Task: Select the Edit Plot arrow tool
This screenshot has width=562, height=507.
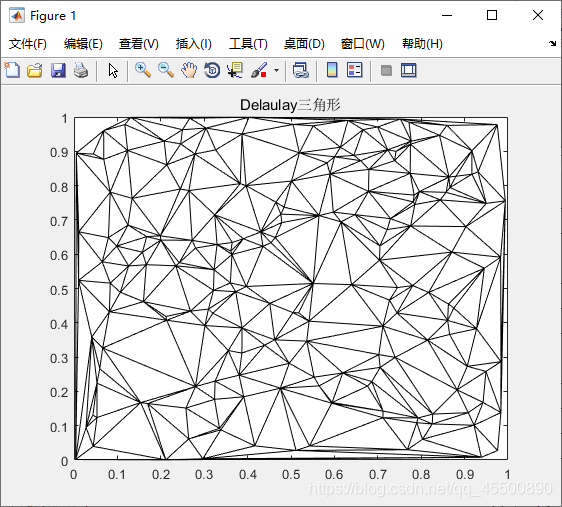Action: 113,71
